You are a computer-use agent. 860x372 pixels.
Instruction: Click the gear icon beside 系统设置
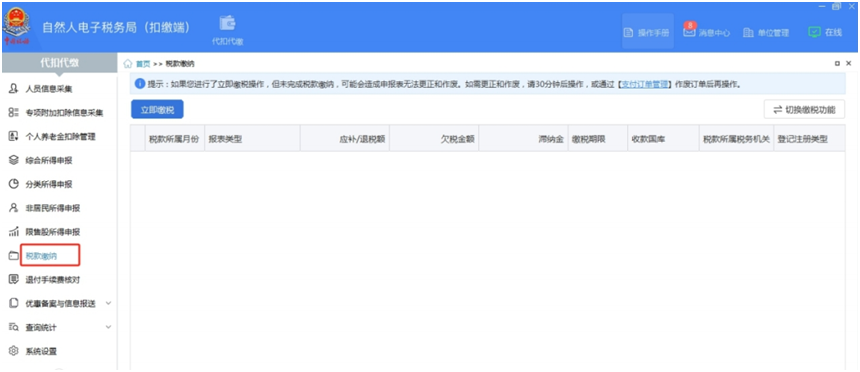pos(14,351)
